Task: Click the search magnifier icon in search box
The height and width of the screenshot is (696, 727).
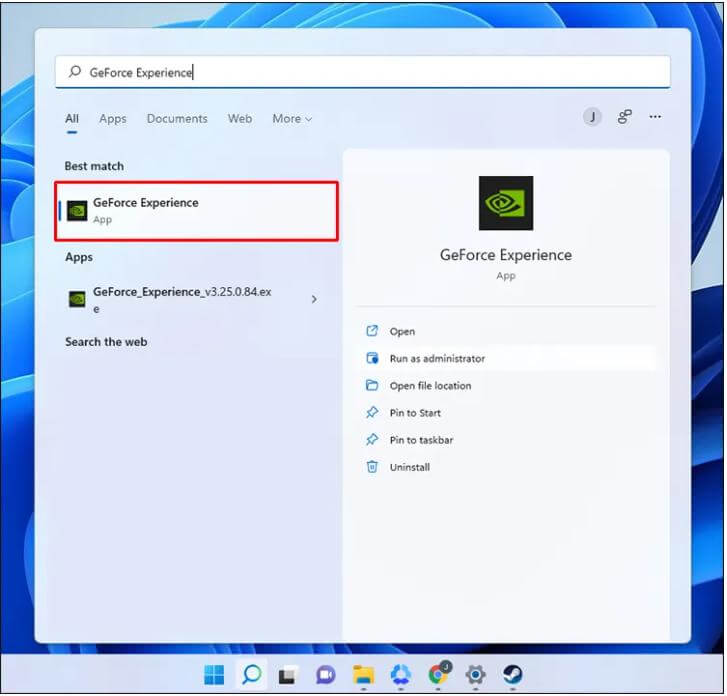Action: tap(75, 71)
